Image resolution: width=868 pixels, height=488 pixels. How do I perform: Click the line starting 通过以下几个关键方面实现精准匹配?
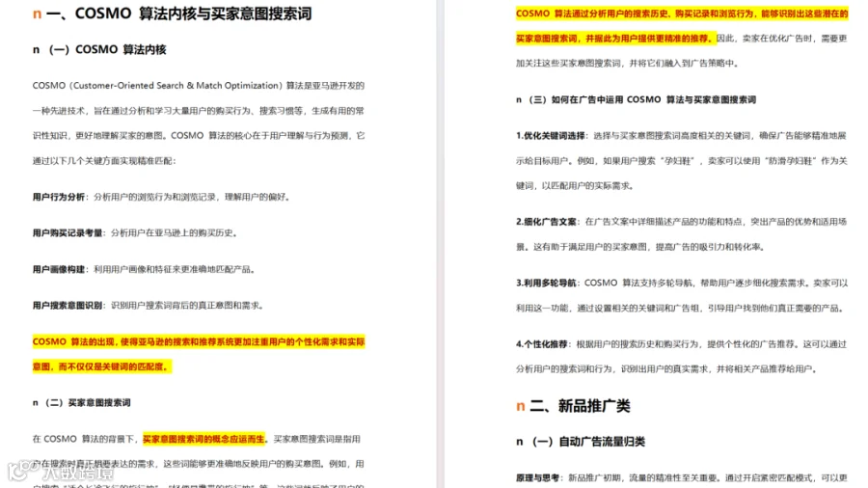[x=104, y=161]
